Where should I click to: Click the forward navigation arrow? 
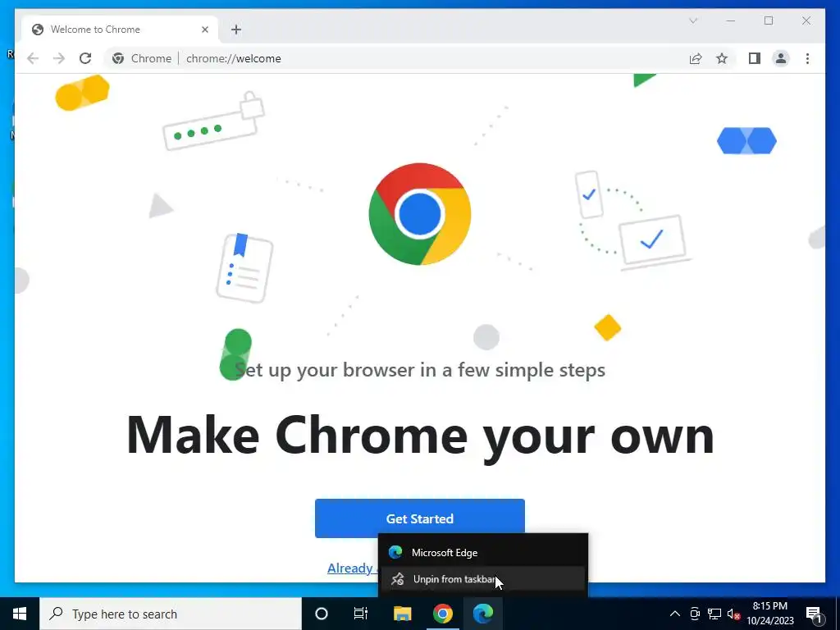pos(59,58)
